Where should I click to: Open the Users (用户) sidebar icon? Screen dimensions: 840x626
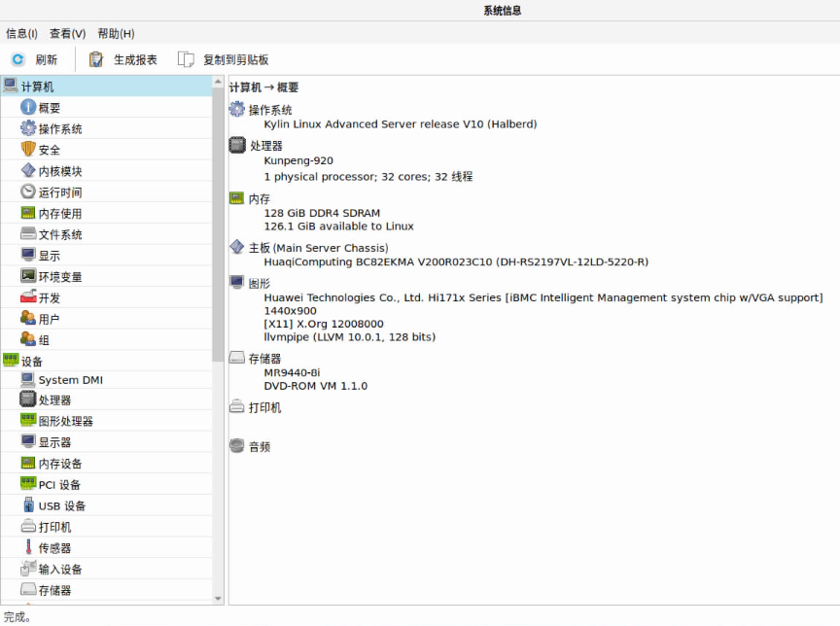pyautogui.click(x=28, y=319)
